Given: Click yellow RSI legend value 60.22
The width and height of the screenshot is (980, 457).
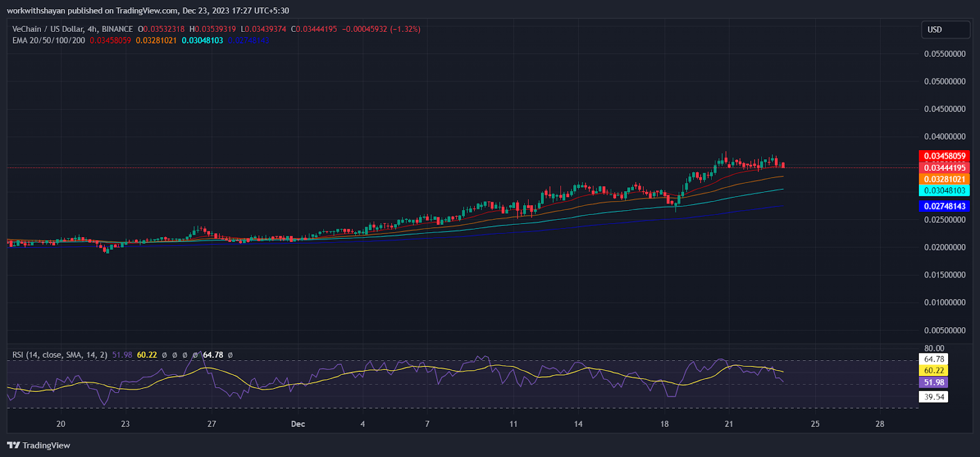Looking at the screenshot, I should [x=147, y=355].
